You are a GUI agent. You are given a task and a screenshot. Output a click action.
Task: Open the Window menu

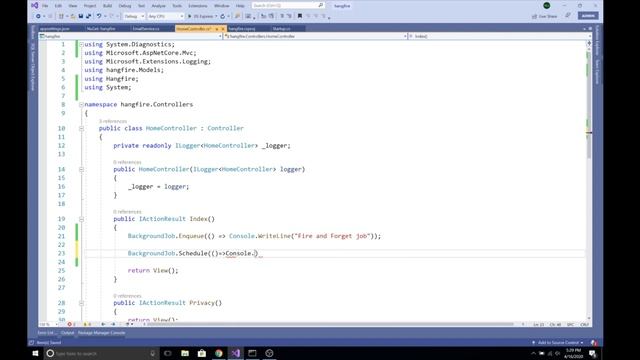pyautogui.click(x=222, y=6)
